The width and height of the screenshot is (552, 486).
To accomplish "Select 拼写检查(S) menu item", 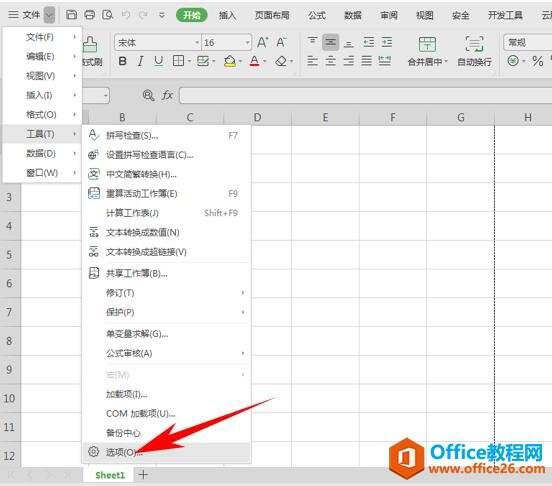I will click(x=166, y=135).
